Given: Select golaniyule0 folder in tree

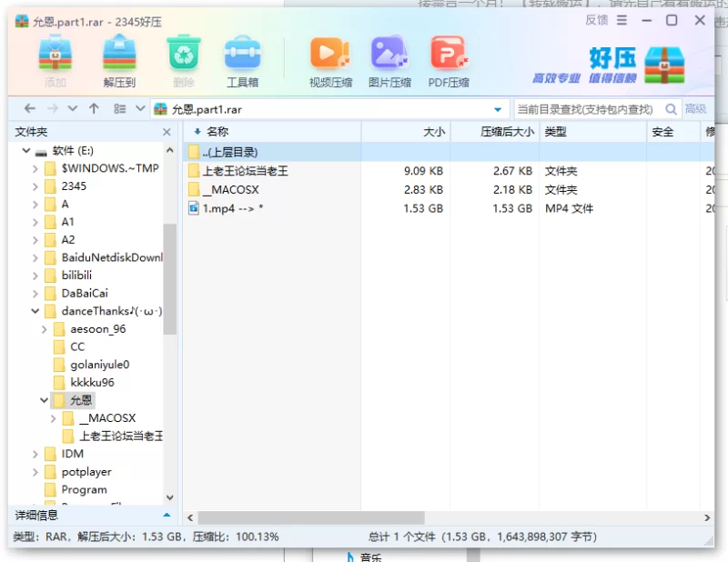Looking at the screenshot, I should coord(100,365).
